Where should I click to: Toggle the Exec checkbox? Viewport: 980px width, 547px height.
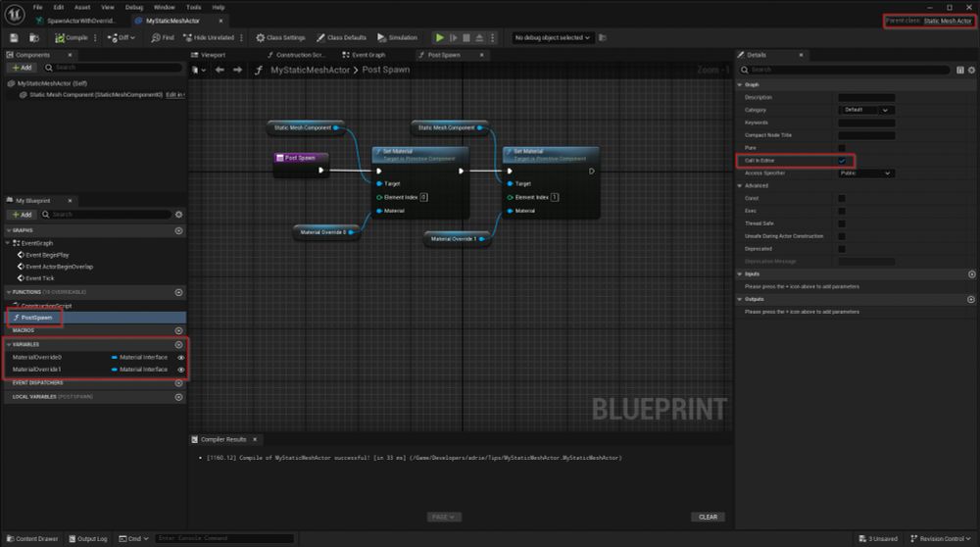coord(842,212)
